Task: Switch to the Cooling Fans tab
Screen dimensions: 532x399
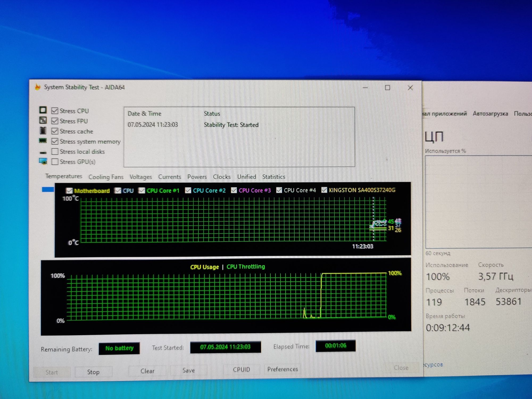Action: coord(106,177)
